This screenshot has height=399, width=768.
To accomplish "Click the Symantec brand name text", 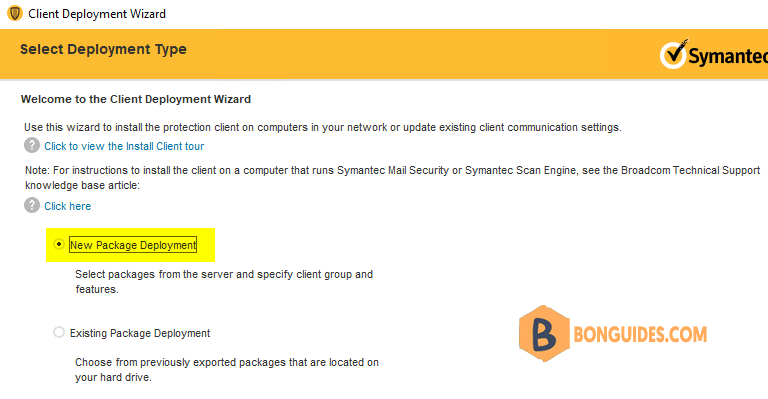I will (728, 56).
